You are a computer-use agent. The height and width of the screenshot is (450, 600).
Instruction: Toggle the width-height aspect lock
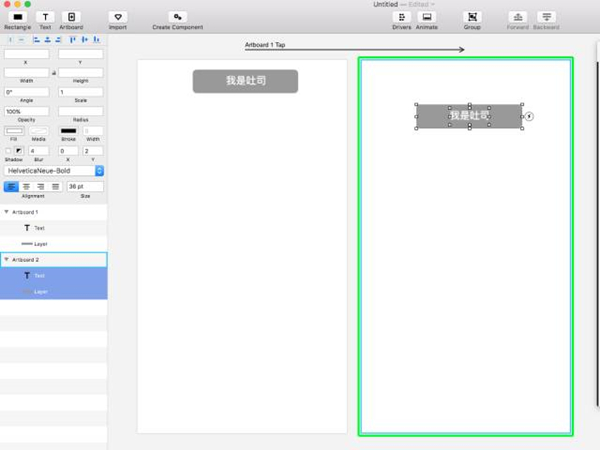click(54, 73)
